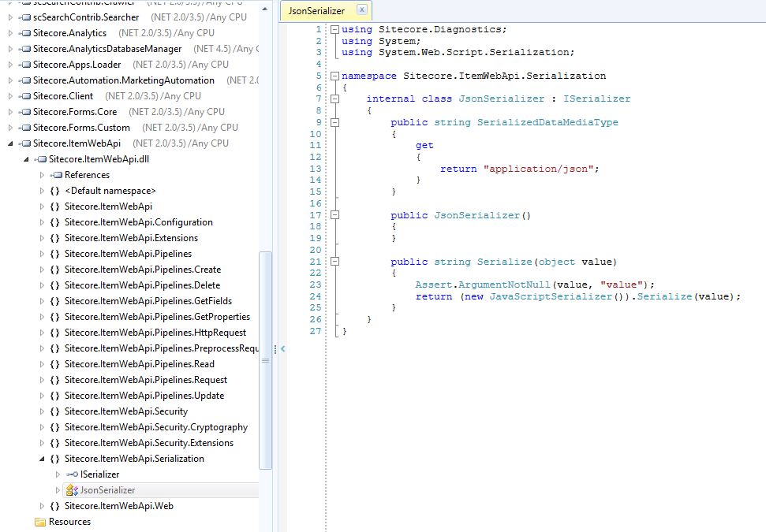Screen dimensions: 766x532
Task: Click the ArgumentNotNull method reference
Action: tap(504, 285)
